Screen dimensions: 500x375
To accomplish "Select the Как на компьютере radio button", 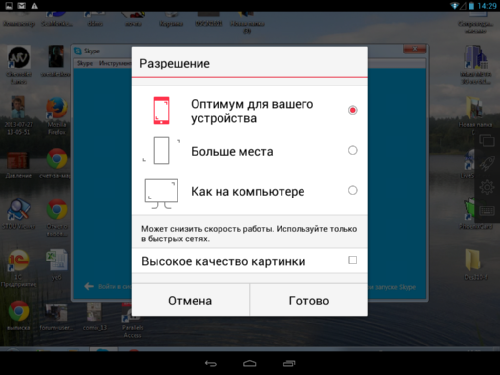I will tap(352, 190).
